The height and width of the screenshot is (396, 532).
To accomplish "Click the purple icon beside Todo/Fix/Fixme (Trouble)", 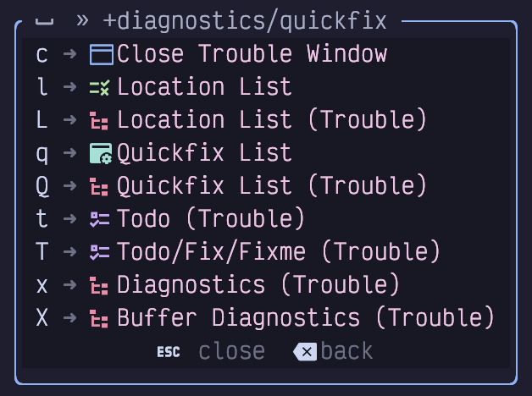I will coord(100,252).
